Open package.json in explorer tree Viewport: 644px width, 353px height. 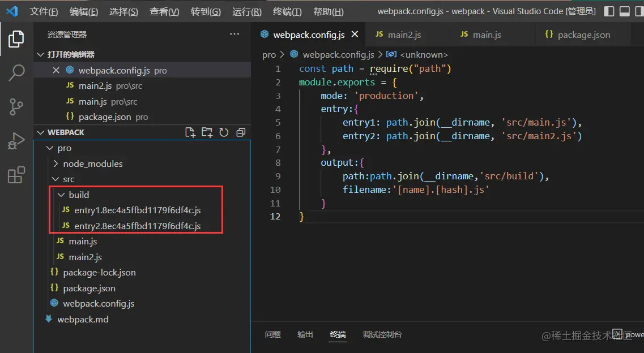89,288
